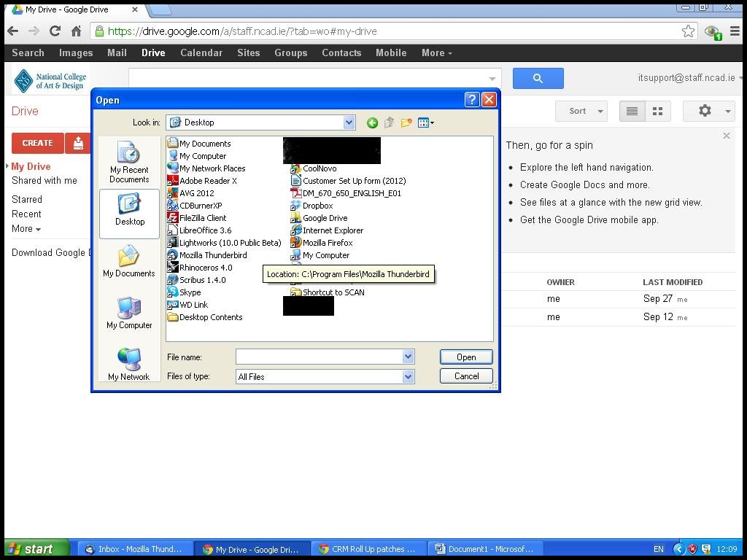The image size is (747, 560).
Task: Open Shared with me in Drive sidebar
Action: 44,181
